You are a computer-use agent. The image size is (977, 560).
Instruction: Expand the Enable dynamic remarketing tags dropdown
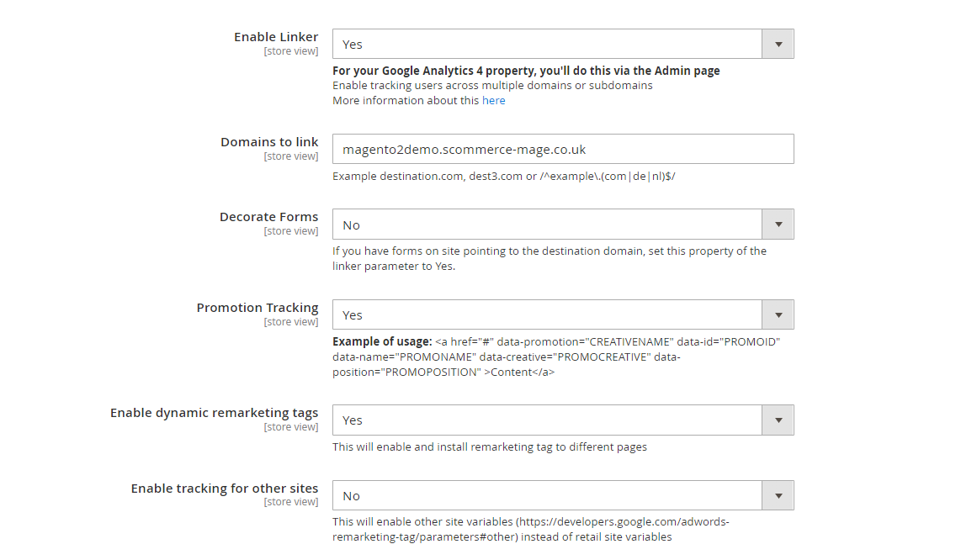click(563, 420)
